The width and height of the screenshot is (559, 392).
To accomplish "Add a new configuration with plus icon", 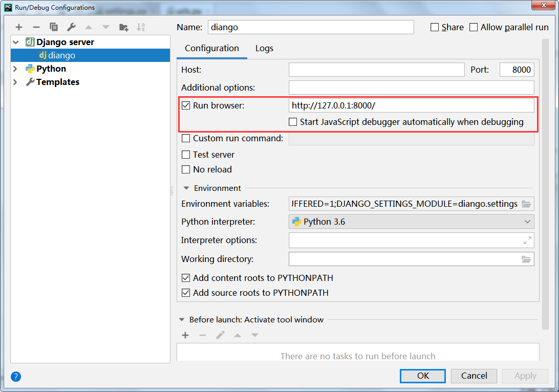I will click(x=19, y=27).
